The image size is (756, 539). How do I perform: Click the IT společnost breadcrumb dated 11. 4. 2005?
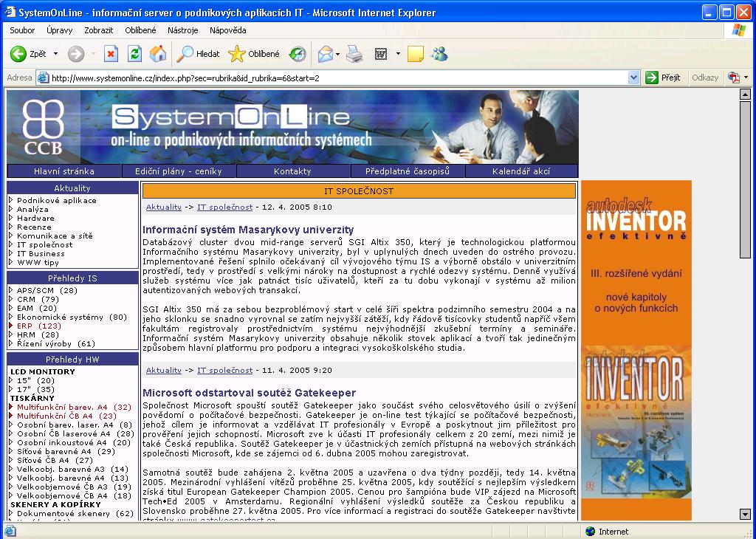(224, 371)
